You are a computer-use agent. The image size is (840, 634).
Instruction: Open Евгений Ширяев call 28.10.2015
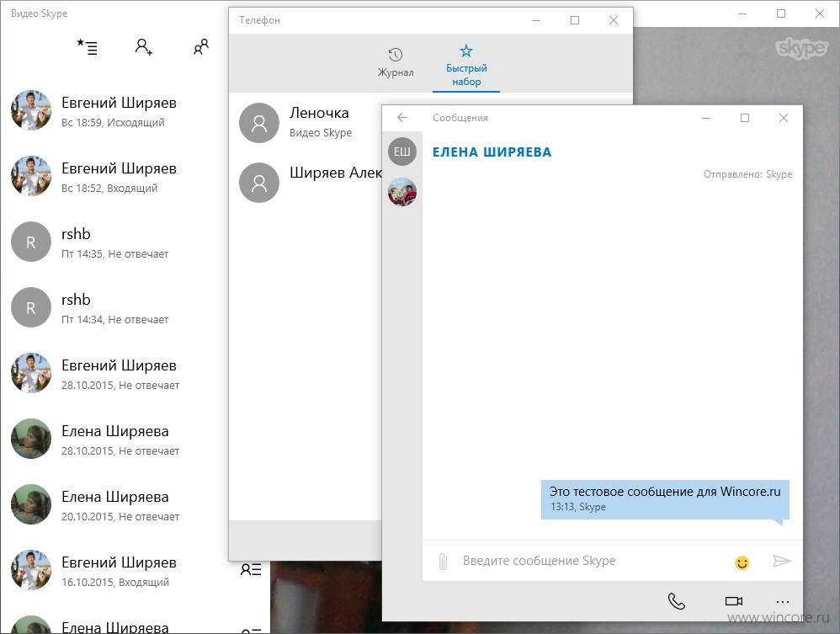pyautogui.click(x=113, y=373)
